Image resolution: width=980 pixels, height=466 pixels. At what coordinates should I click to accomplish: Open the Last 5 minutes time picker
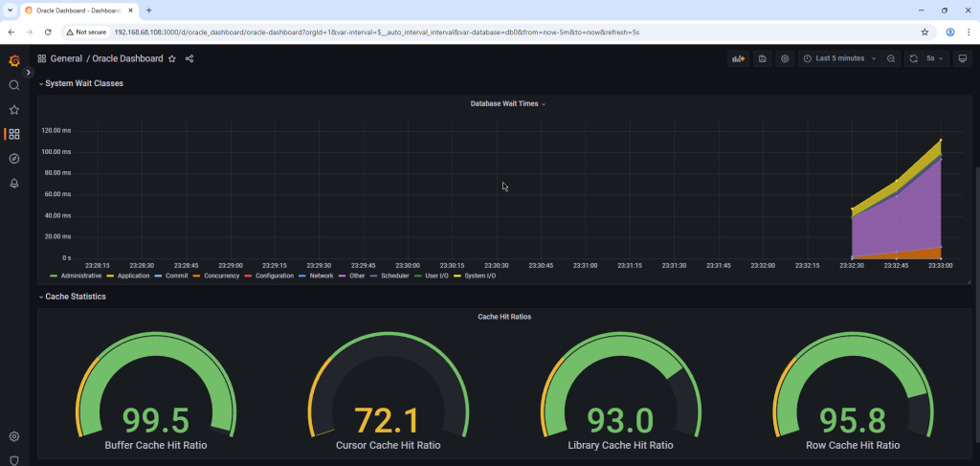[839, 58]
